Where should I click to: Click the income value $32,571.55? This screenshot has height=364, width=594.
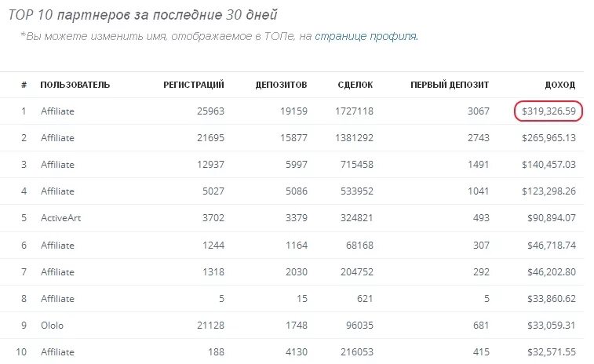tap(552, 352)
